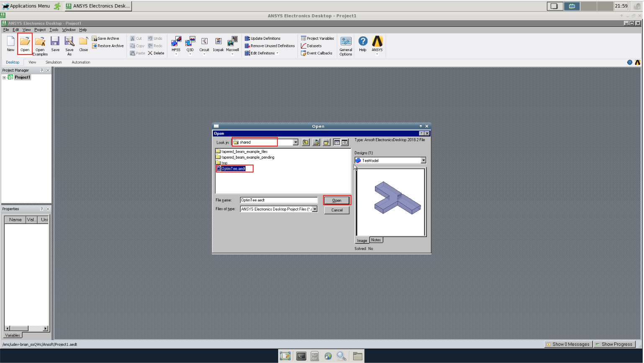Open the Tools menu

click(54, 30)
